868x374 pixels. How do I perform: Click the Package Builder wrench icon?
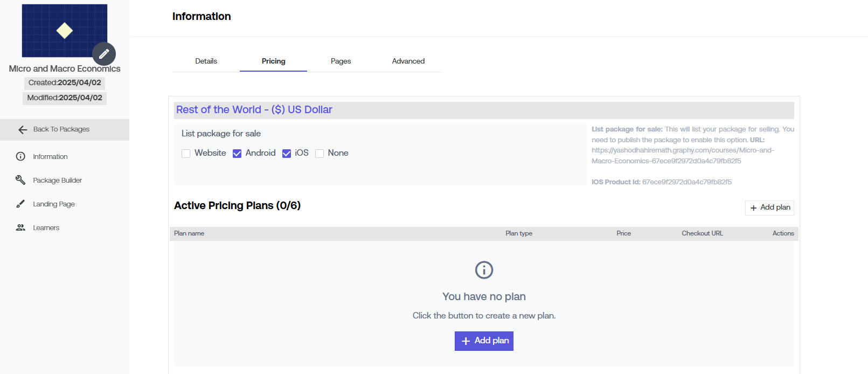coord(20,180)
